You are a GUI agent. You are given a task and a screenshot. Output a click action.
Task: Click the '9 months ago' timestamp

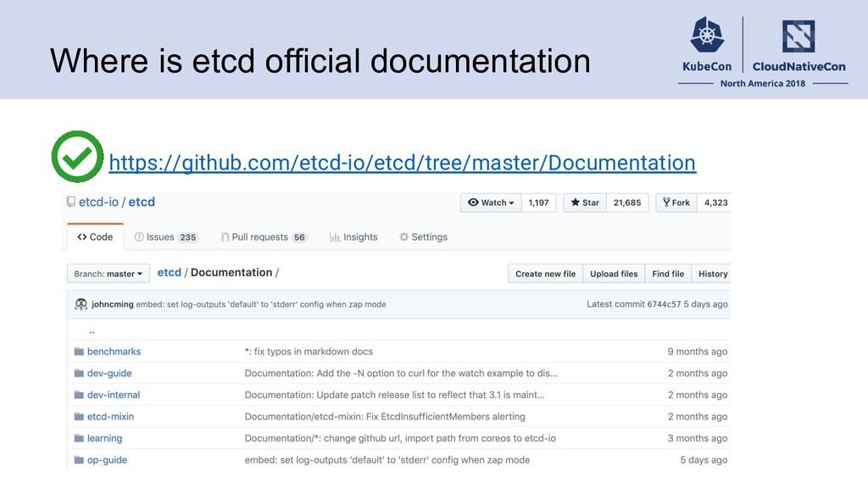point(698,352)
